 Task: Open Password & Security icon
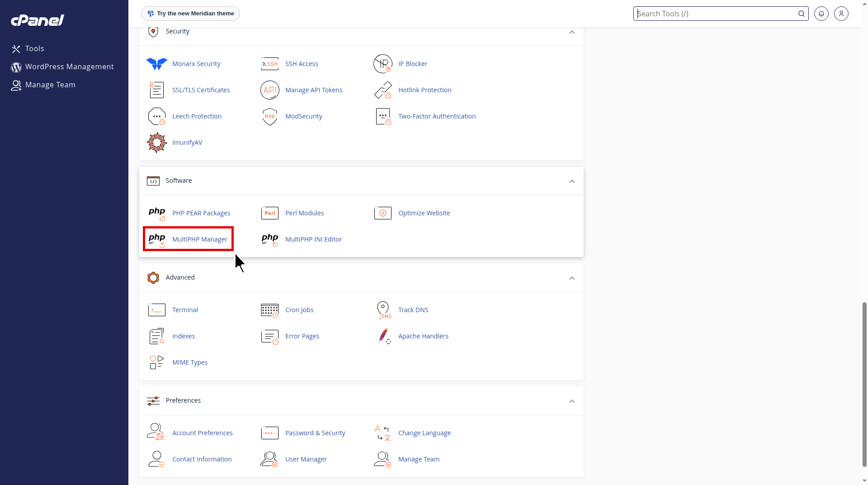[x=270, y=433]
